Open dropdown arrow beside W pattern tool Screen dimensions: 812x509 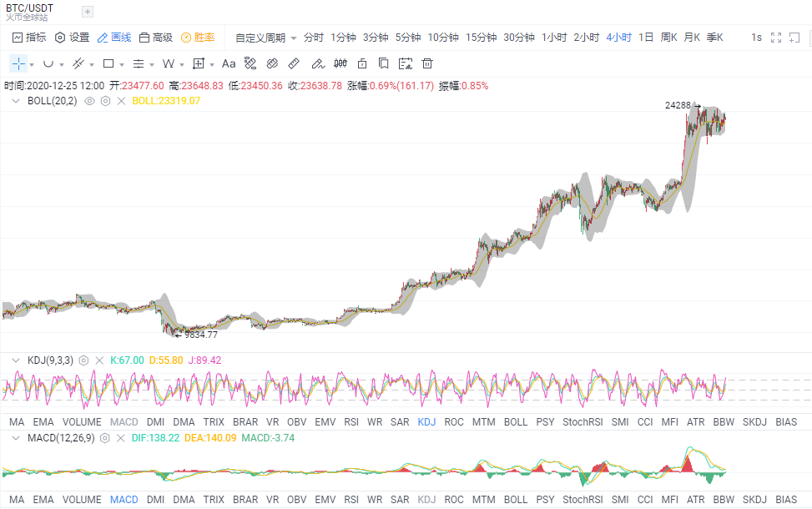pos(182,65)
